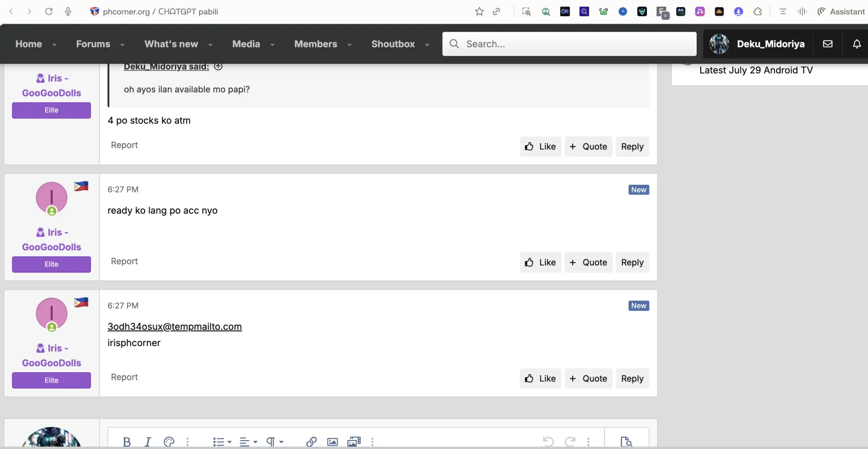Quote the 'ready ko lang po' post

588,262
